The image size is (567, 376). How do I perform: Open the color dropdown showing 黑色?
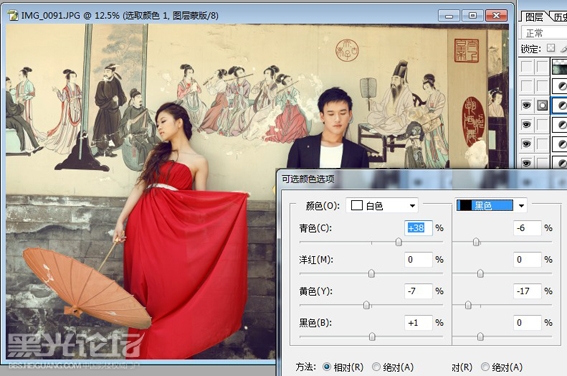point(491,206)
